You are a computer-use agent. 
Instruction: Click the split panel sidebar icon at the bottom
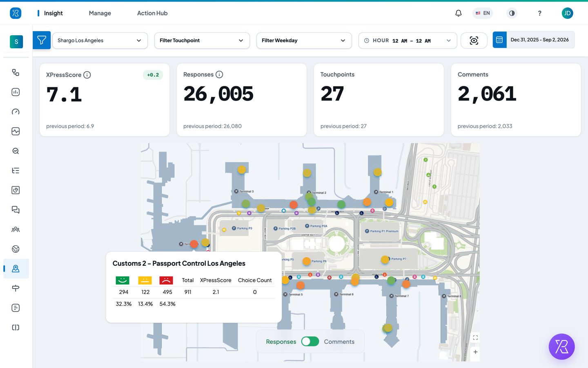coord(16,328)
